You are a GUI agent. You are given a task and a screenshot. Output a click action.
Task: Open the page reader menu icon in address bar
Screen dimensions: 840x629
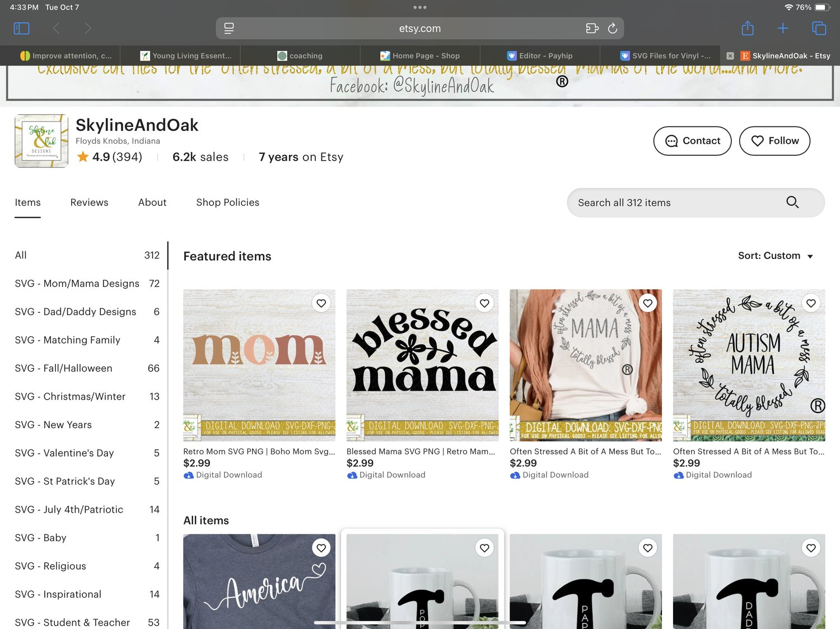coord(229,28)
